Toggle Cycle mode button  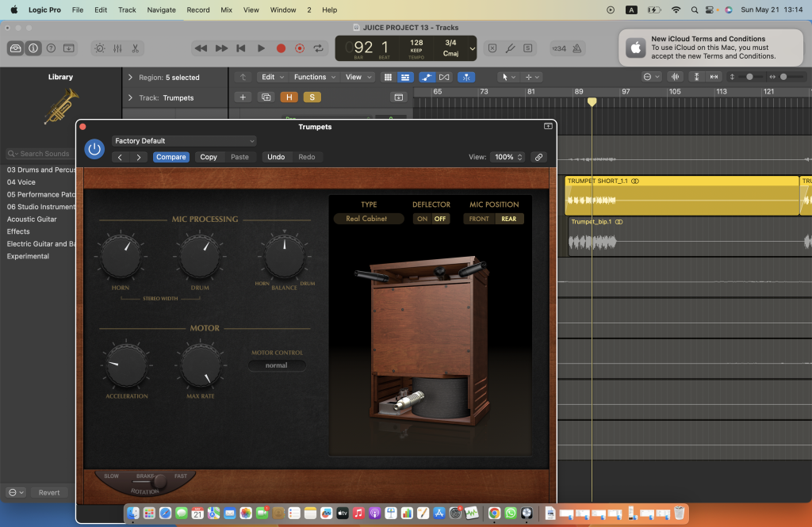coord(319,48)
